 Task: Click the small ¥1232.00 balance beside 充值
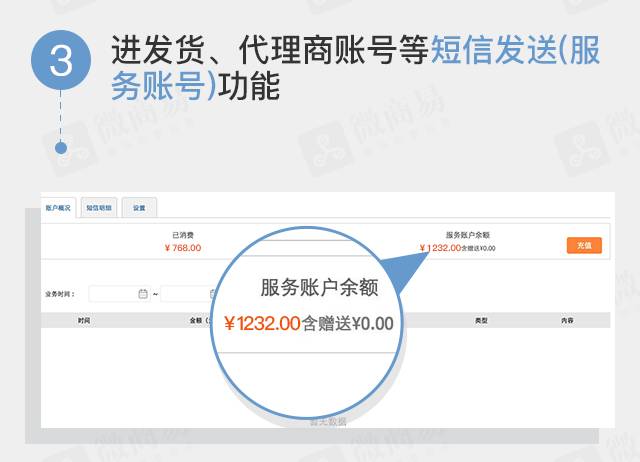[440, 248]
